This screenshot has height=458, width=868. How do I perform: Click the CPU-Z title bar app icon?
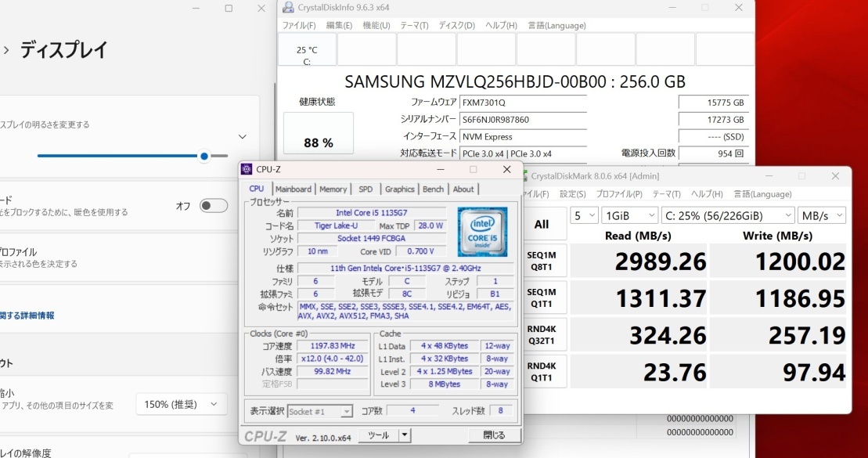click(x=247, y=169)
